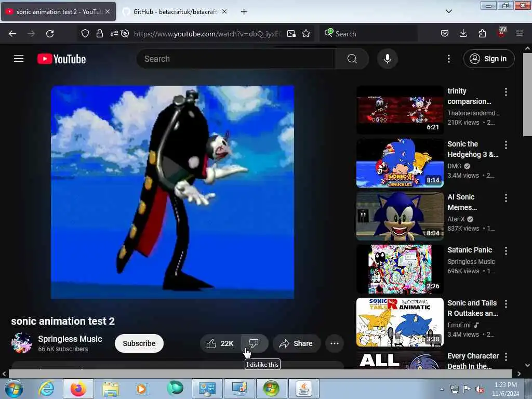Viewport: 532px width, 399px height.
Task: Click the picture-in-picture icon in address bar
Action: [x=291, y=34]
